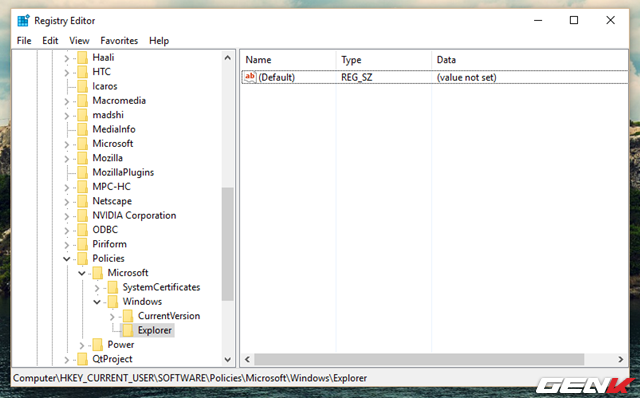Click the Policies folder icon

(82, 258)
